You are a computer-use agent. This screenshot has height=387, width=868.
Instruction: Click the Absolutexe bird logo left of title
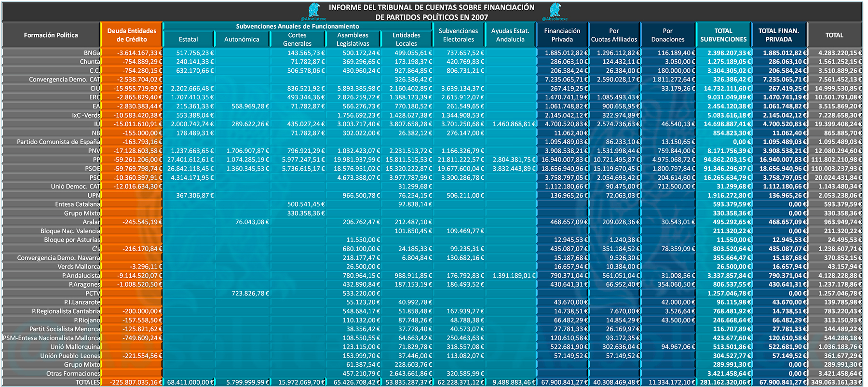314,10
